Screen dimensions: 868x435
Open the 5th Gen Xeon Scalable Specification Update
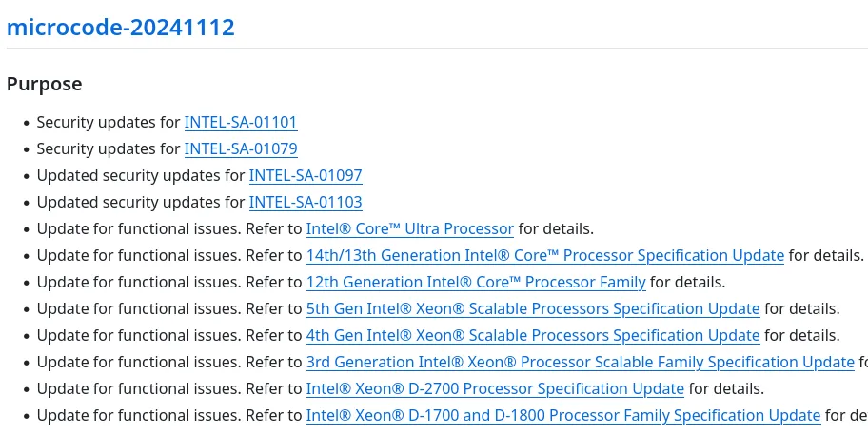click(x=533, y=308)
